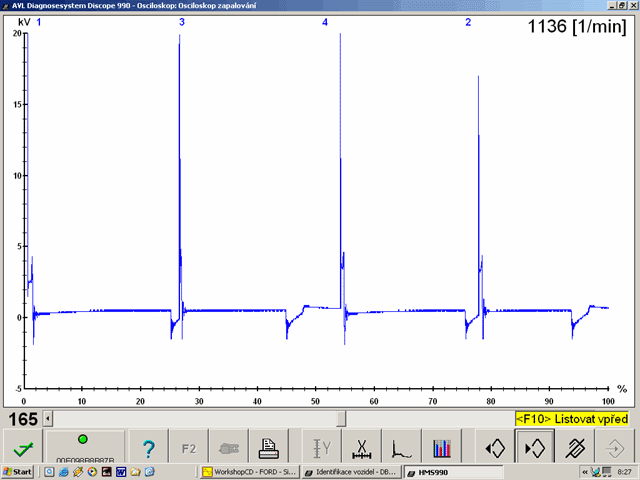Click cylinder 1 label above the waveform
Image resolution: width=640 pixels, height=480 pixels.
(x=39, y=22)
